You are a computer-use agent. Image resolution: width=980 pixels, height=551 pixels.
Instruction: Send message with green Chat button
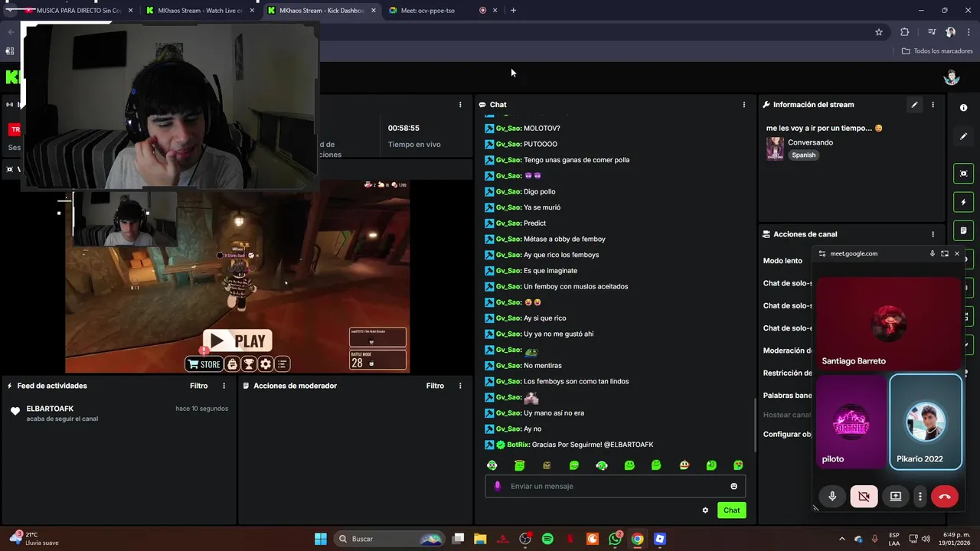(x=732, y=510)
